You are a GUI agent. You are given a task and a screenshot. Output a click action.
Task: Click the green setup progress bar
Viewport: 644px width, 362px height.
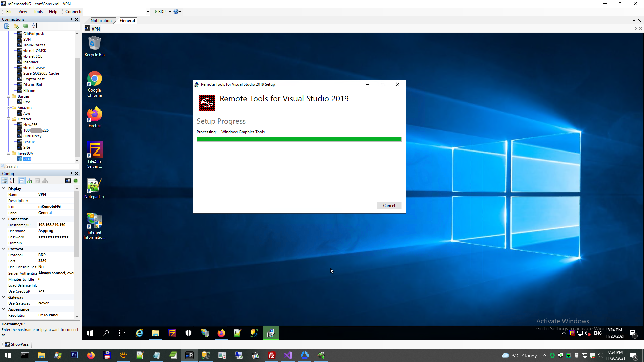299,139
